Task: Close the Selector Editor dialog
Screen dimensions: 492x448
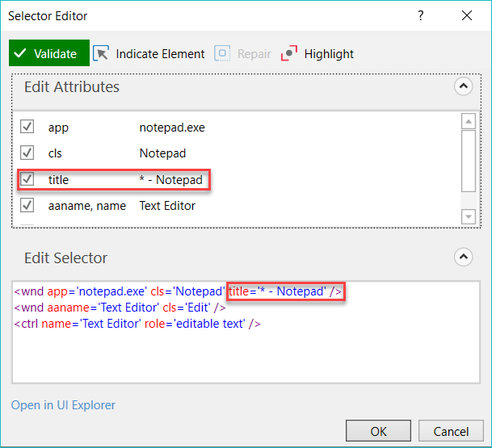Action: 467,15
